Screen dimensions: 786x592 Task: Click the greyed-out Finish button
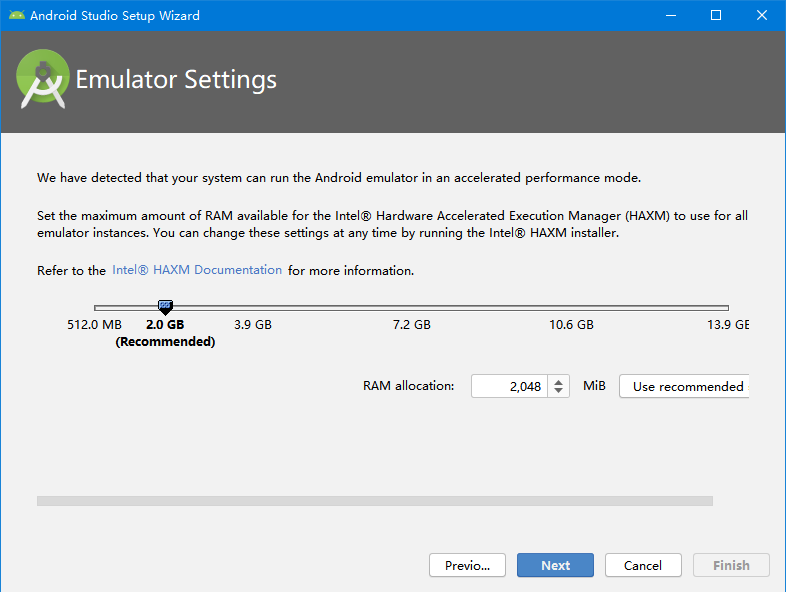click(x=731, y=565)
